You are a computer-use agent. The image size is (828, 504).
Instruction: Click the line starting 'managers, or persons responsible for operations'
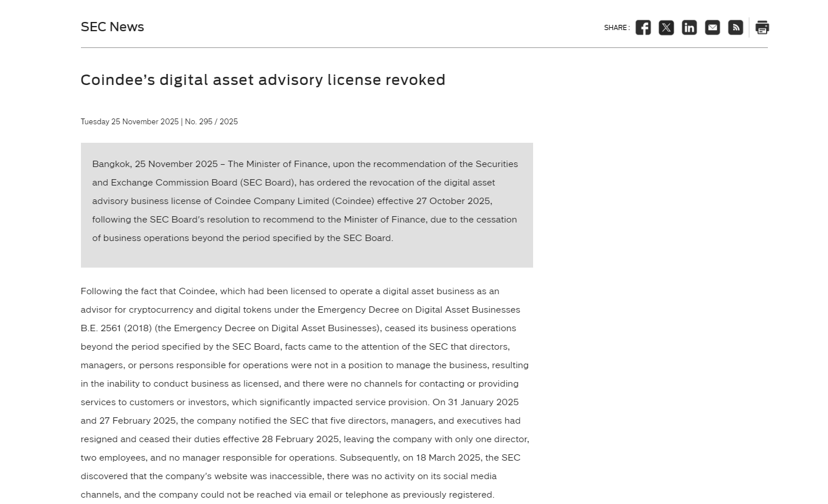tap(304, 365)
